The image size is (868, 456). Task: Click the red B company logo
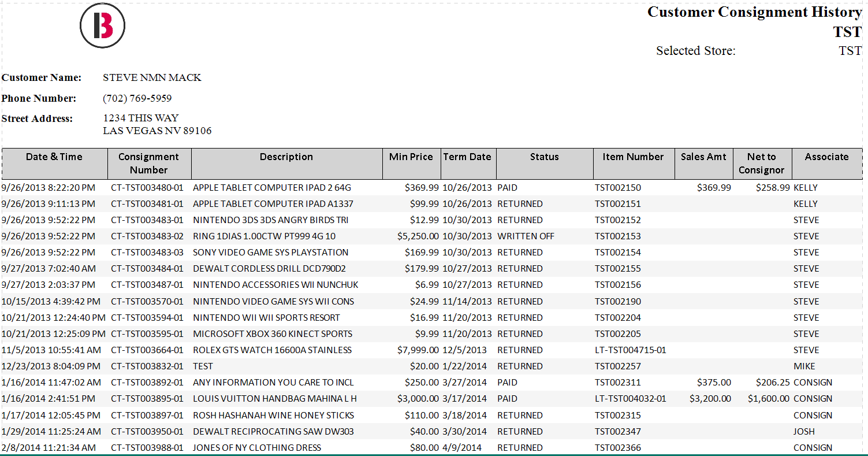pyautogui.click(x=103, y=25)
